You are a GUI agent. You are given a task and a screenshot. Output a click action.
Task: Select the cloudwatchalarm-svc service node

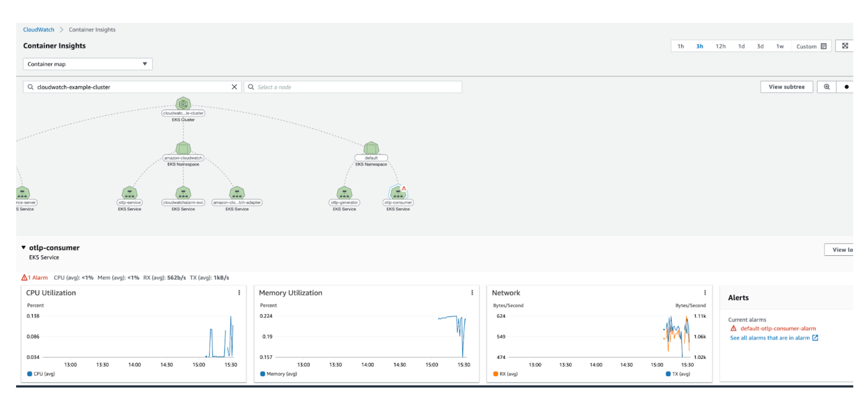point(183,193)
